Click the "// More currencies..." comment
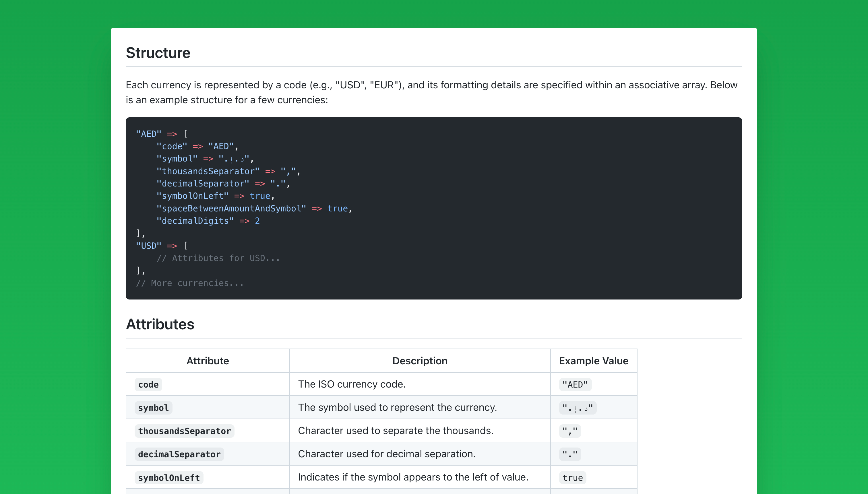Image resolution: width=868 pixels, height=494 pixels. pyautogui.click(x=190, y=283)
